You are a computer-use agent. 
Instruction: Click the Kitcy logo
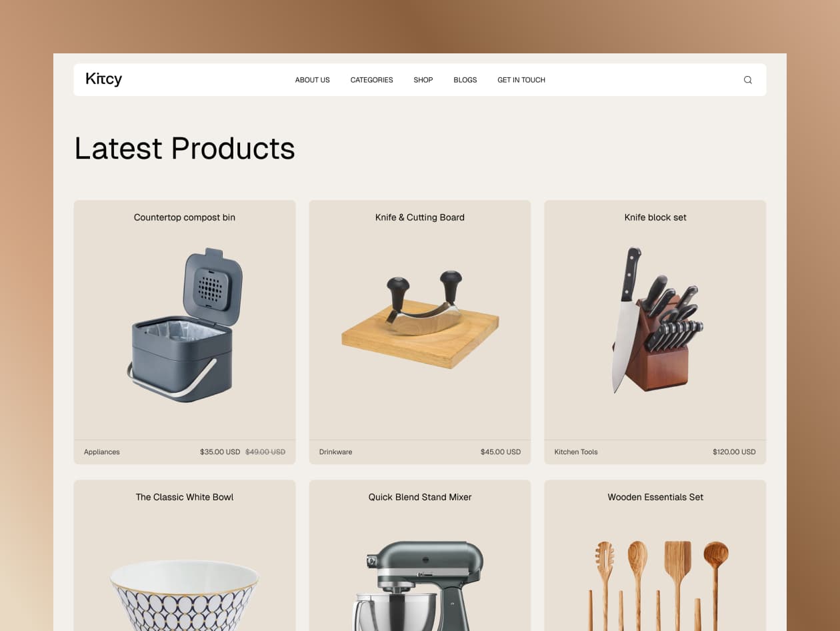104,79
